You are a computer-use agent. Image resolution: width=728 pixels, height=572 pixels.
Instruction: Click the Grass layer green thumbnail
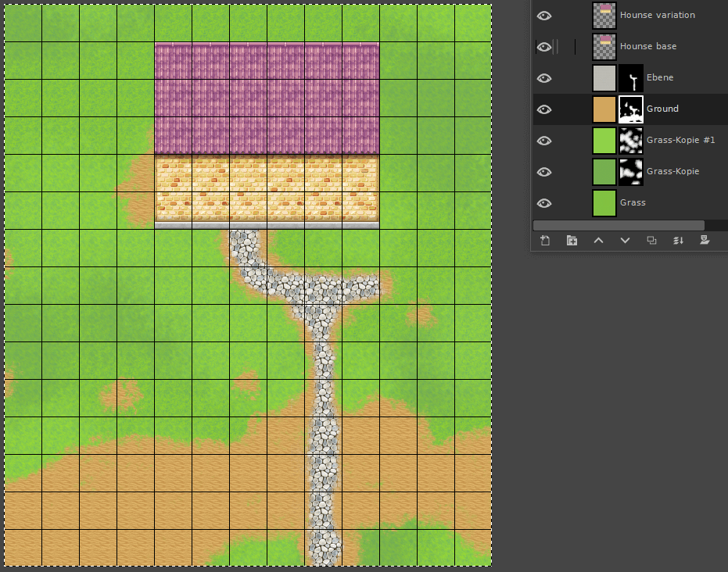(x=604, y=202)
